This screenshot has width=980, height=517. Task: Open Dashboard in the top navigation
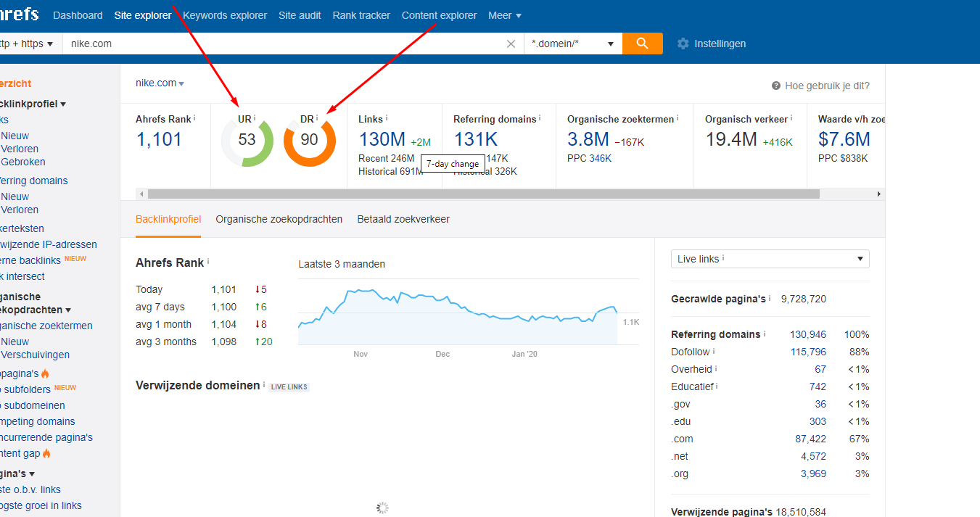tap(78, 15)
